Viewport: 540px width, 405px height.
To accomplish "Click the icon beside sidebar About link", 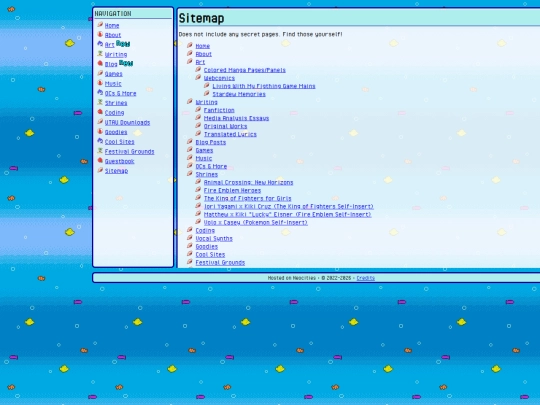I will tap(100, 34).
